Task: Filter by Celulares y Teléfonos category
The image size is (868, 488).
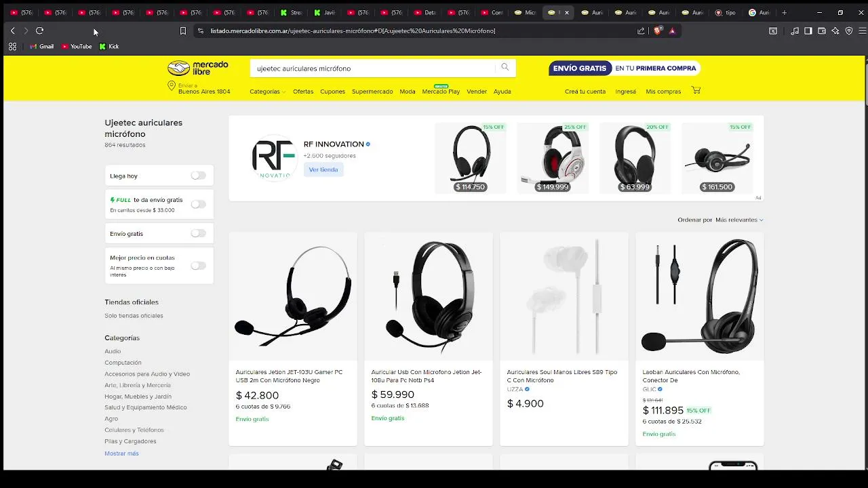Action: (134, 430)
